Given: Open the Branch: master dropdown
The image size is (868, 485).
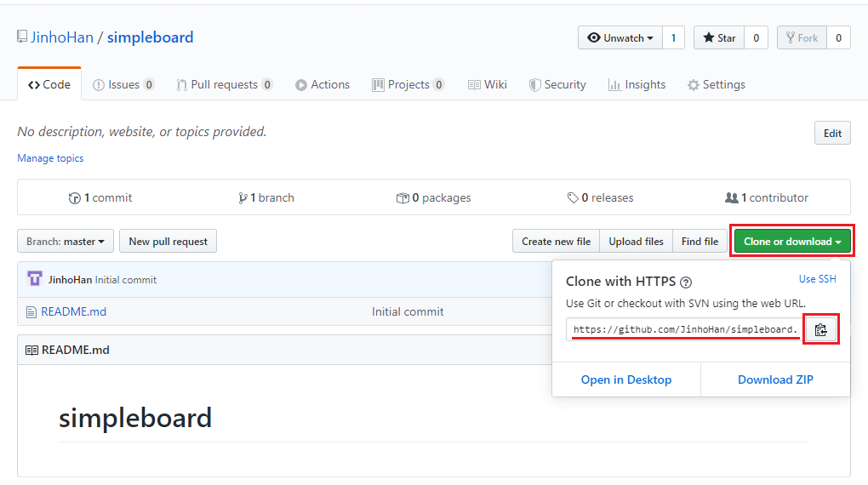Looking at the screenshot, I should (x=66, y=242).
